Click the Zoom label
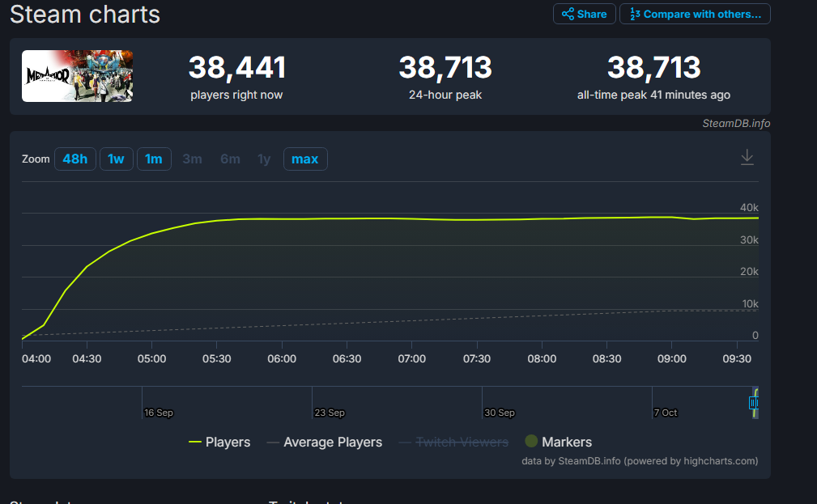This screenshot has width=817, height=504. pos(36,159)
